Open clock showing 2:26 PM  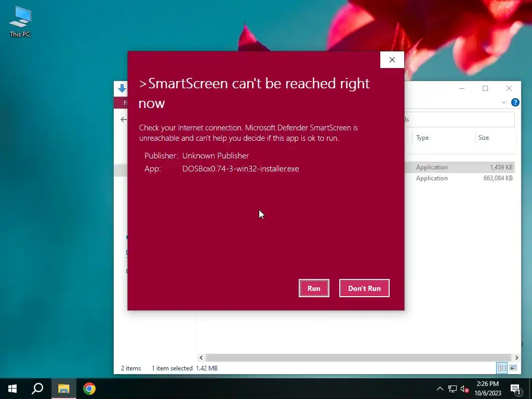coord(487,389)
